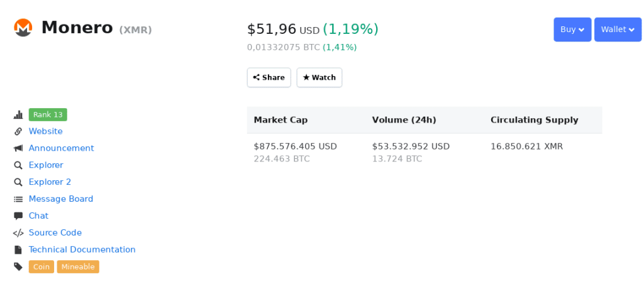Click the speech bubble Chat icon
644x289 pixels.
point(18,216)
